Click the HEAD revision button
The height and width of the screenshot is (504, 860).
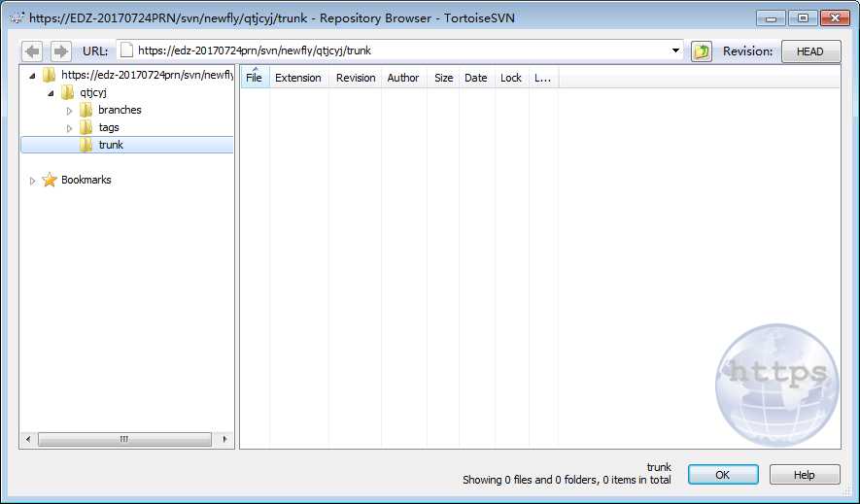pos(810,51)
